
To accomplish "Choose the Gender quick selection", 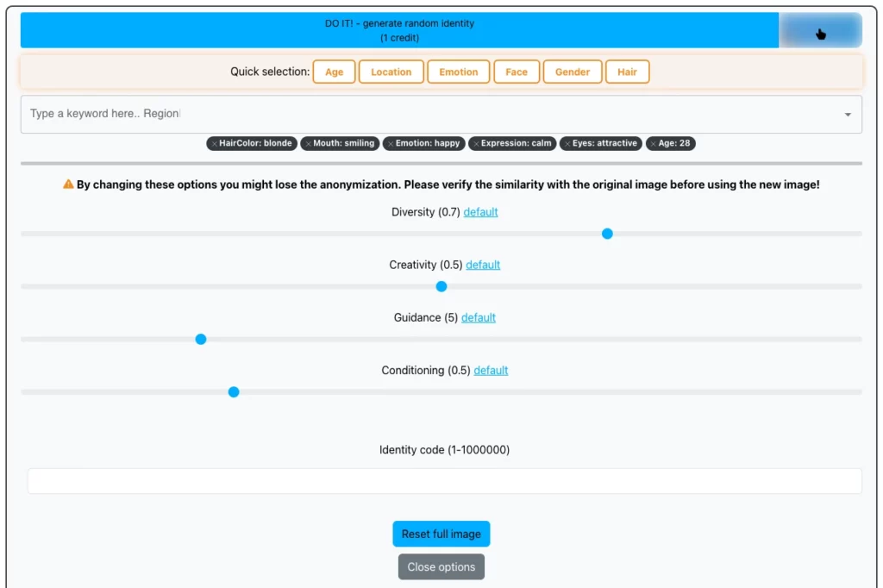I will tap(572, 72).
